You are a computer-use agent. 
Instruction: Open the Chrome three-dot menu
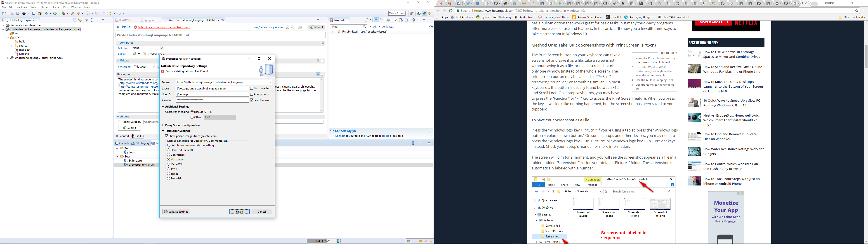(x=864, y=11)
